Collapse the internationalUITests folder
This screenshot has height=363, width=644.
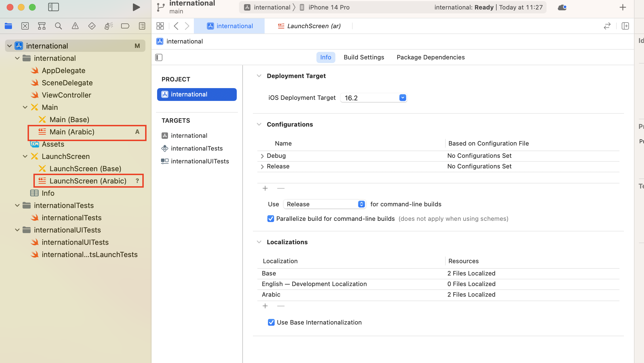17,230
